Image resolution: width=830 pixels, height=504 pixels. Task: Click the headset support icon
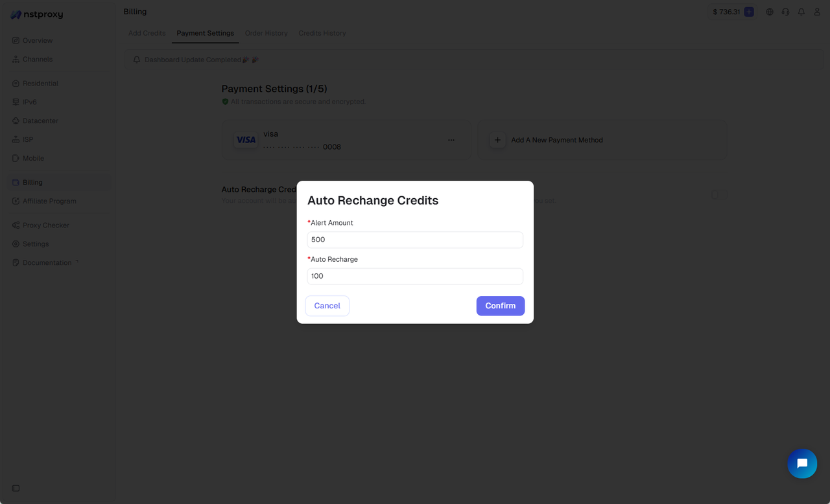[785, 12]
